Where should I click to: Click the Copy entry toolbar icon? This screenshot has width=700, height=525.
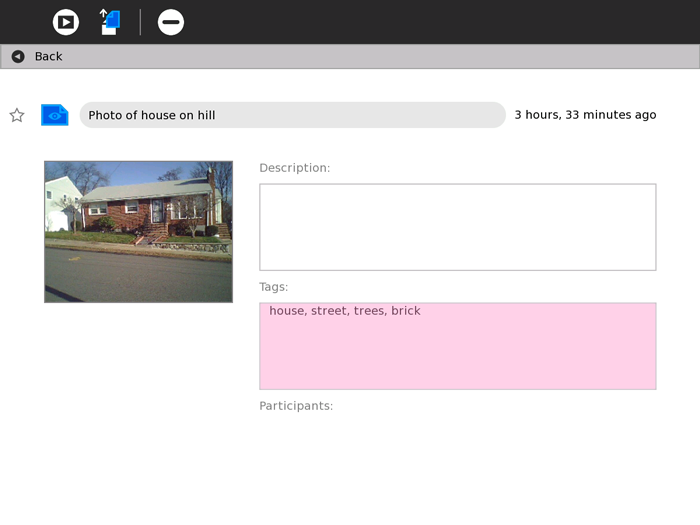[x=109, y=22]
